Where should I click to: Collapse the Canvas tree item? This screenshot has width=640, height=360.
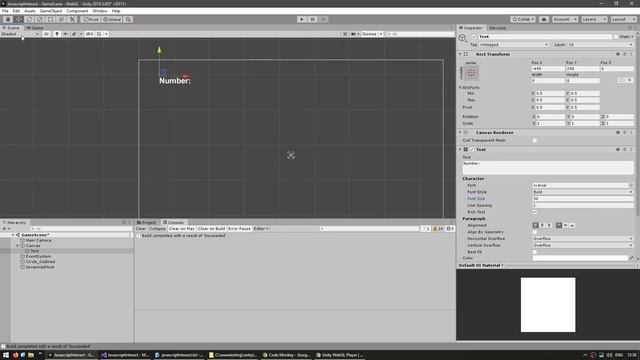pyautogui.click(x=18, y=246)
